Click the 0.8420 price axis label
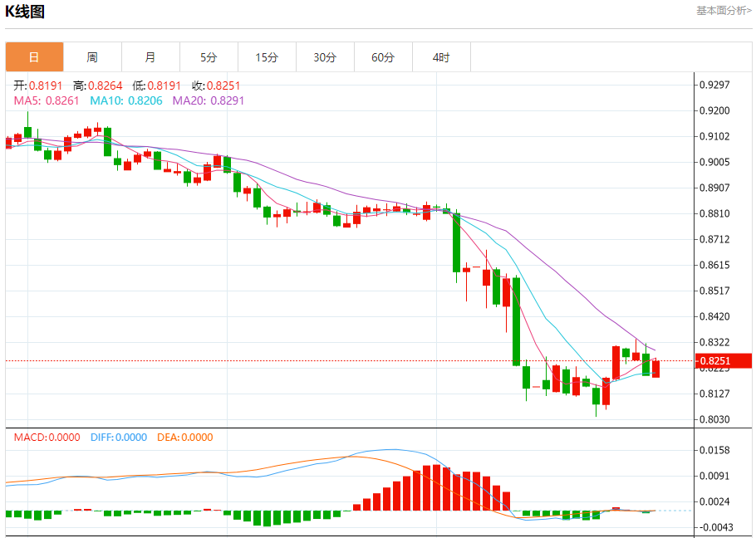Viewport: 756px width, 538px height. pyautogui.click(x=715, y=316)
